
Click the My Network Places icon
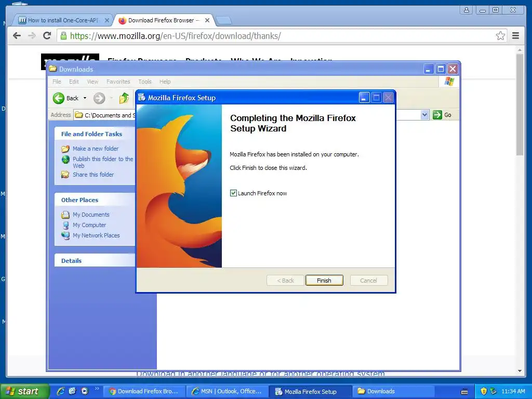65,235
